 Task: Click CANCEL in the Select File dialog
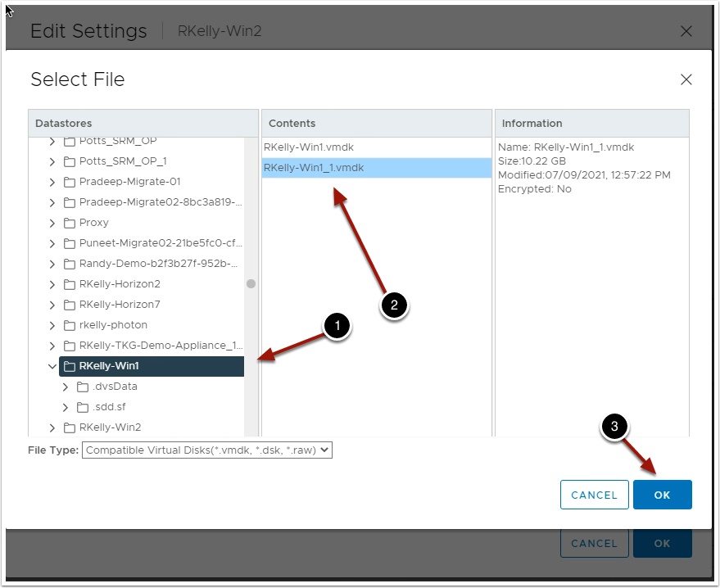coord(594,495)
